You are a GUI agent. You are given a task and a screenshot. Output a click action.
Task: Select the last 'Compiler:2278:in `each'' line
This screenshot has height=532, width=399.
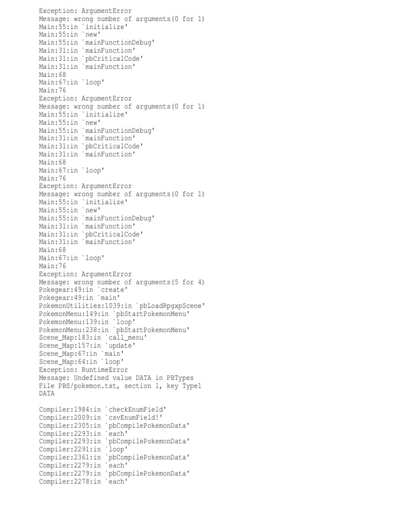tap(84, 482)
